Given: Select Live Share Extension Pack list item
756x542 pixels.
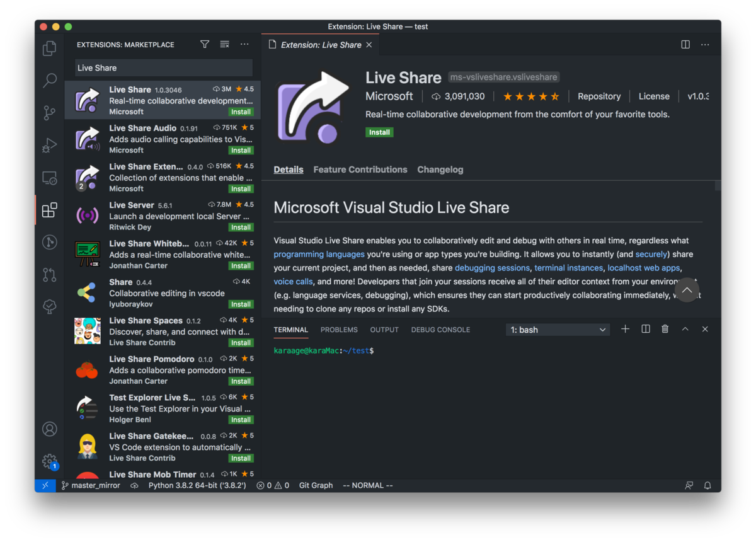Looking at the screenshot, I should click(x=163, y=177).
